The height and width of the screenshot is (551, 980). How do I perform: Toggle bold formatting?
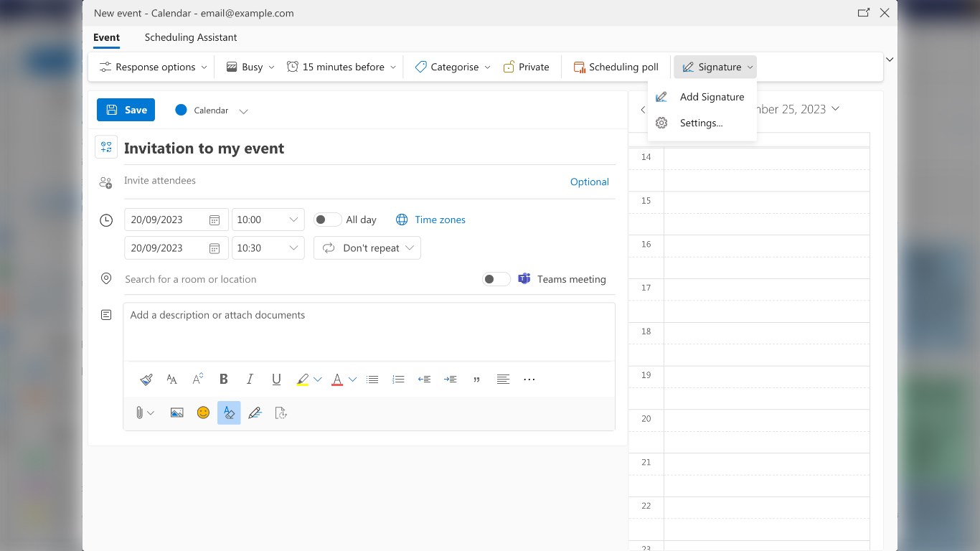(224, 380)
